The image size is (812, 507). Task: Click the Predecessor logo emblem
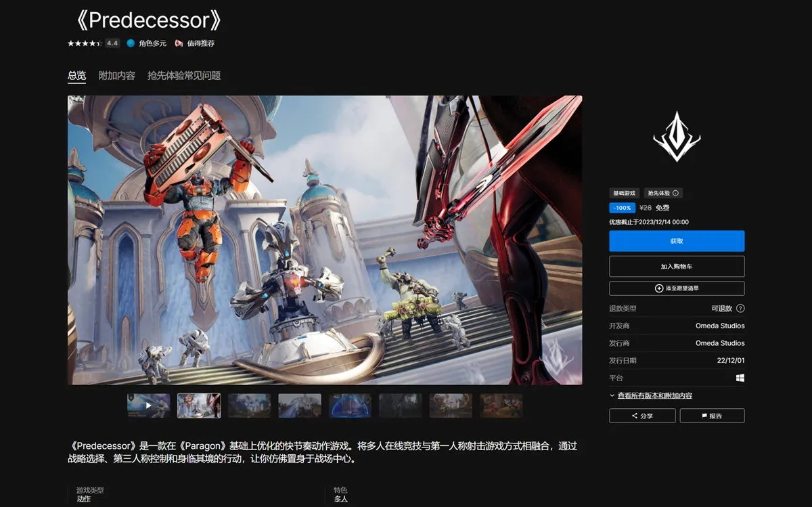[677, 137]
